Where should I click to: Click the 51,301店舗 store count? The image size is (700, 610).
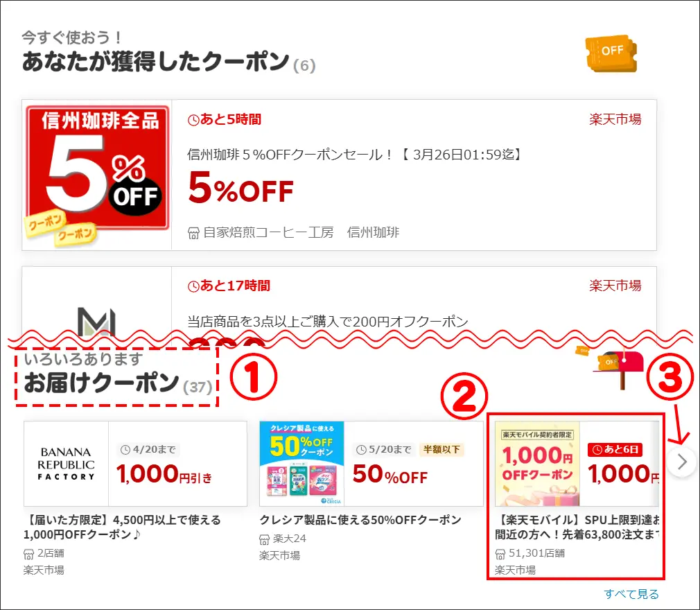pyautogui.click(x=536, y=553)
